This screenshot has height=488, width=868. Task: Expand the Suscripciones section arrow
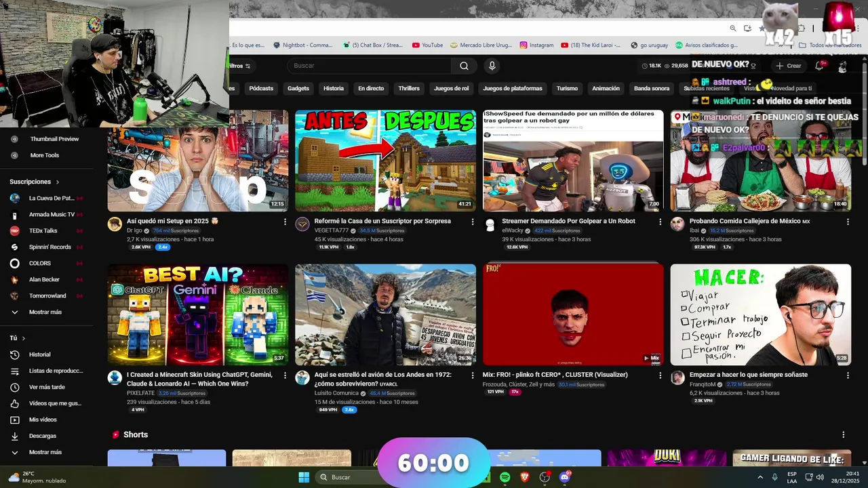coord(58,182)
